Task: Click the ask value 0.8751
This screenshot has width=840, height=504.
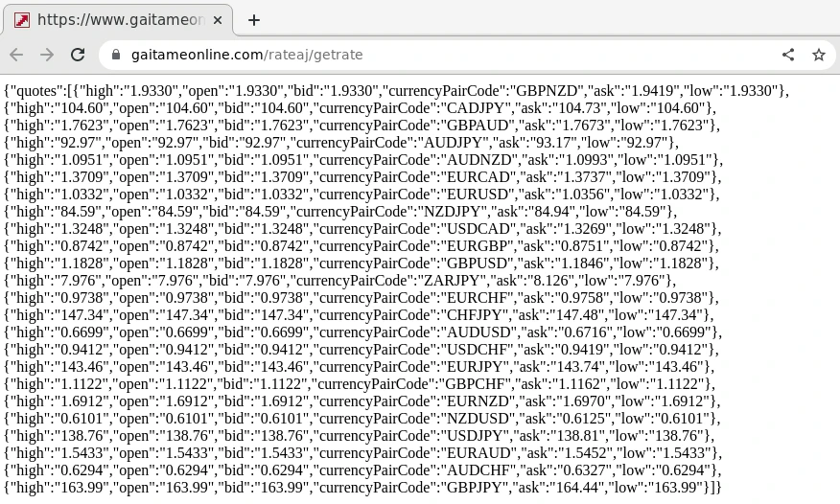Action: [x=583, y=246]
